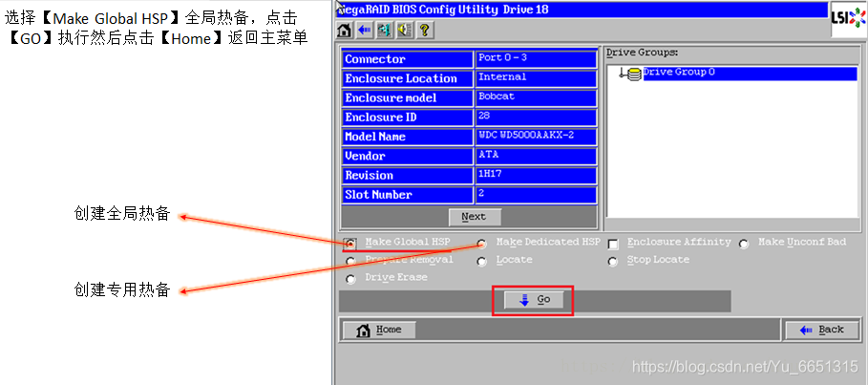Click the MegaRAID BIOS Config Utility title bar

582,10
